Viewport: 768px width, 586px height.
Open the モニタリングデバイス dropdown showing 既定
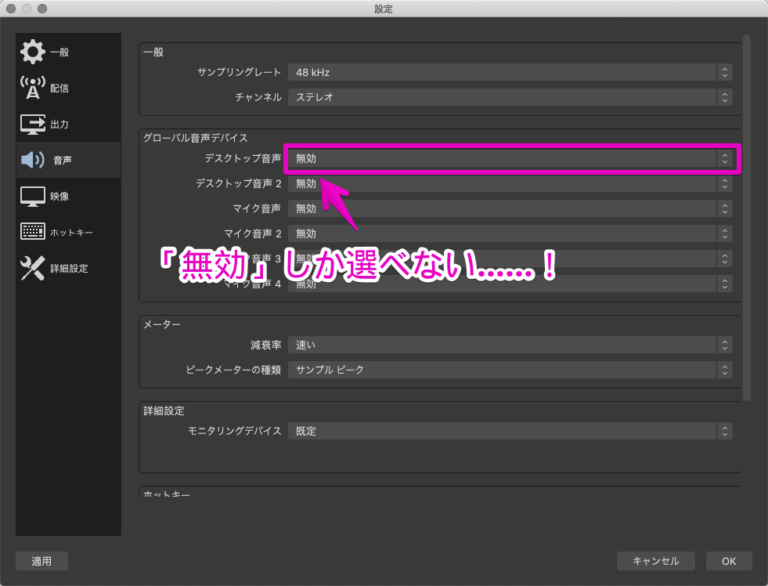click(510, 431)
